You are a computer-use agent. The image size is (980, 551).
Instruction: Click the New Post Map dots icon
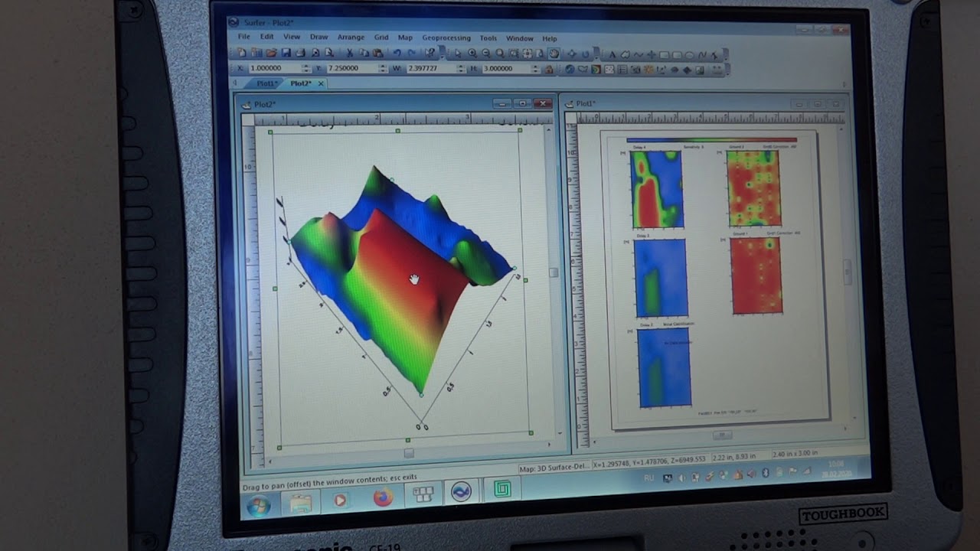609,69
